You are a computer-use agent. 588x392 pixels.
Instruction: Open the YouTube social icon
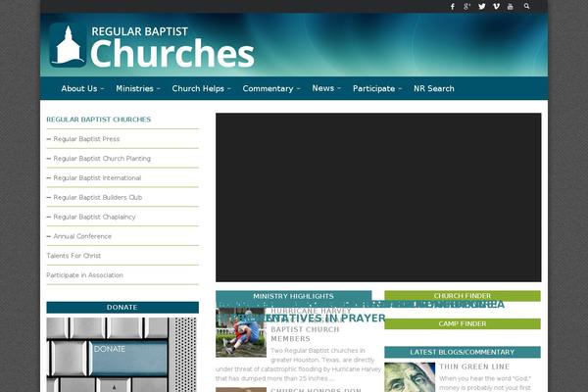coord(511,7)
